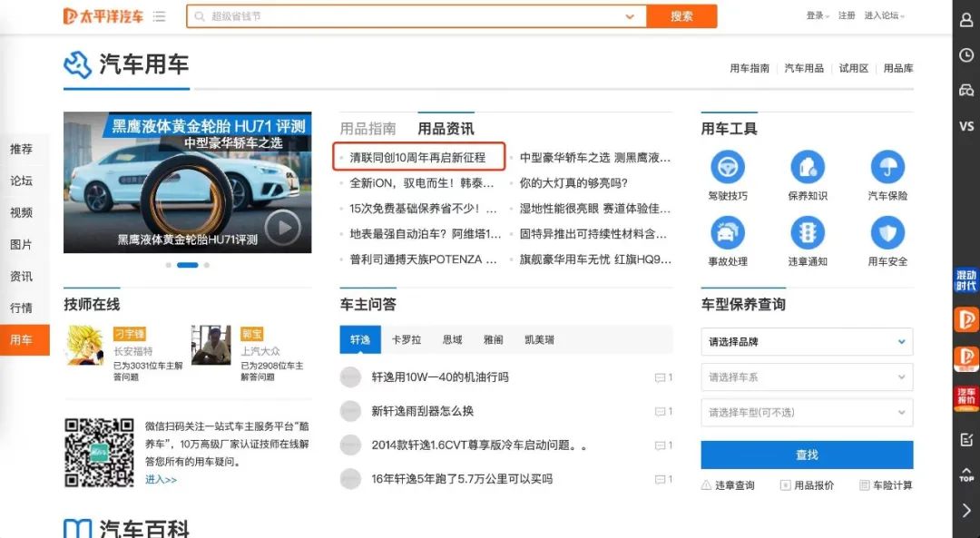Go to 资讯 in left navigation
The width and height of the screenshot is (980, 538).
(21, 276)
